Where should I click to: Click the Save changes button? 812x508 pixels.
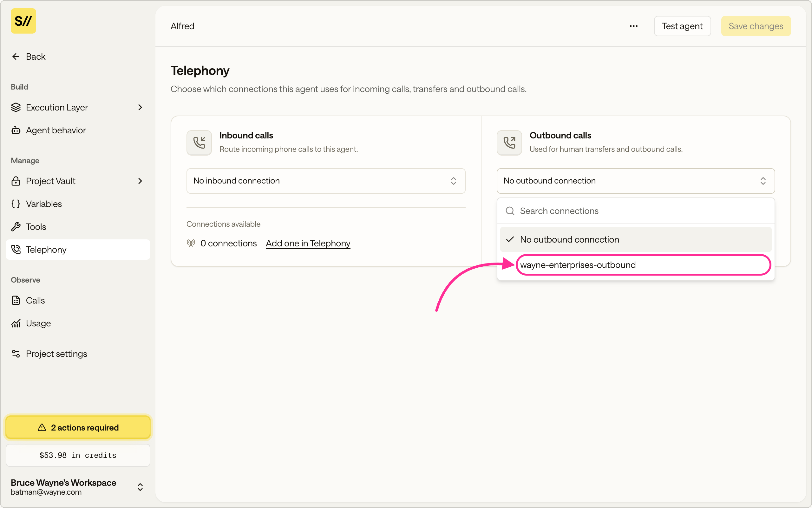pyautogui.click(x=756, y=26)
